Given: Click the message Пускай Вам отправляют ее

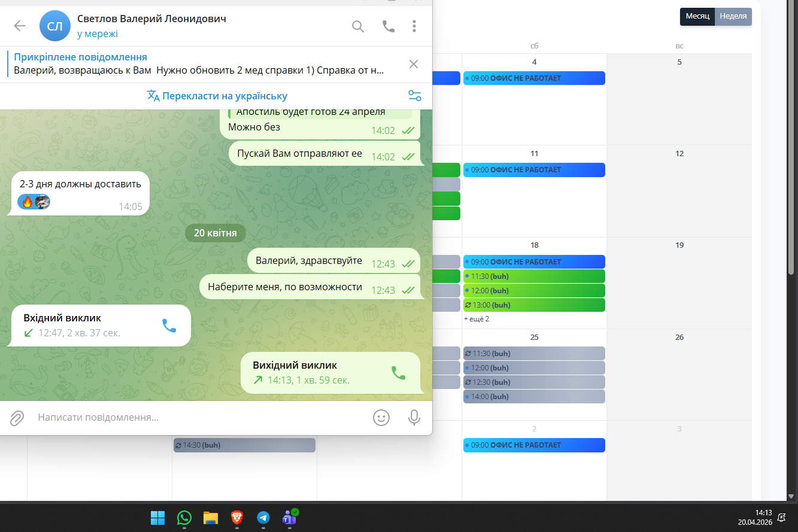Looking at the screenshot, I should tap(324, 153).
